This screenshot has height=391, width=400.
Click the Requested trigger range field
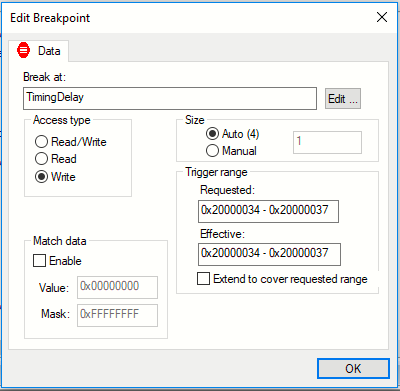click(x=268, y=211)
